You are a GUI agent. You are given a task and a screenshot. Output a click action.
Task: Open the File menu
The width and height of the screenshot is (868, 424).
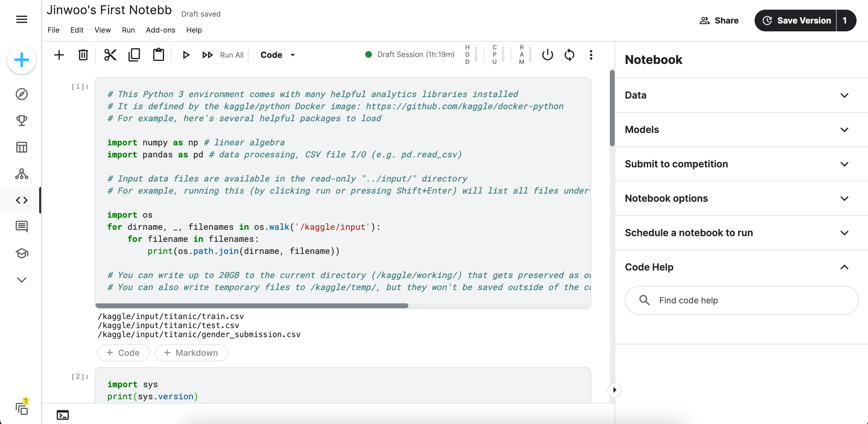click(x=54, y=30)
